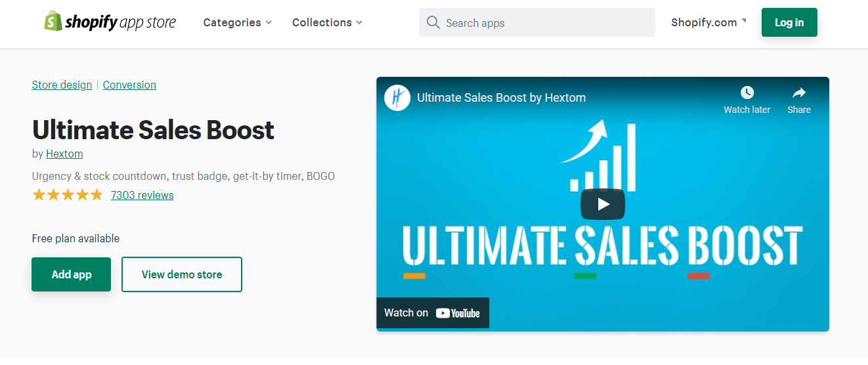
Task: Expand the Collections dropdown
Action: 327,22
